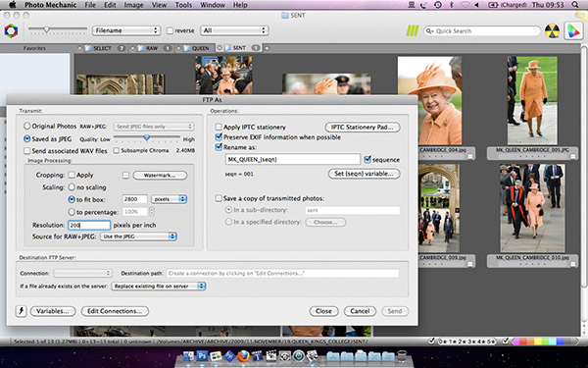Add a new tab with the plus icon

pos(267,48)
